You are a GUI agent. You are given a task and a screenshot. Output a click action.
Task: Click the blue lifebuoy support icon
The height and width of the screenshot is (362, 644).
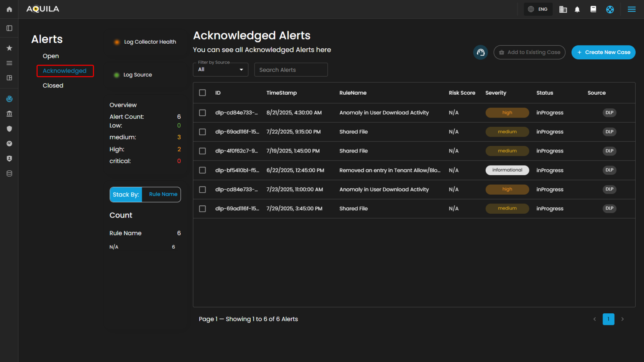point(609,10)
